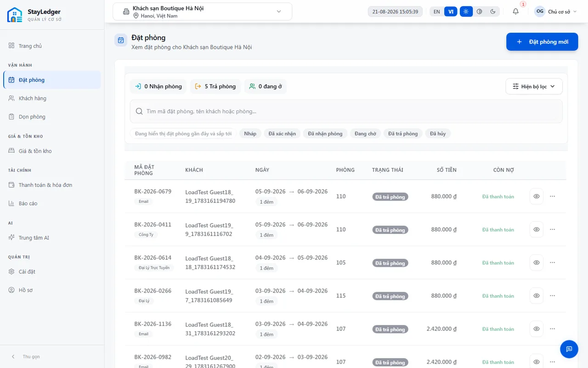Click room number 115
This screenshot has width=588, height=368.
(x=341, y=296)
